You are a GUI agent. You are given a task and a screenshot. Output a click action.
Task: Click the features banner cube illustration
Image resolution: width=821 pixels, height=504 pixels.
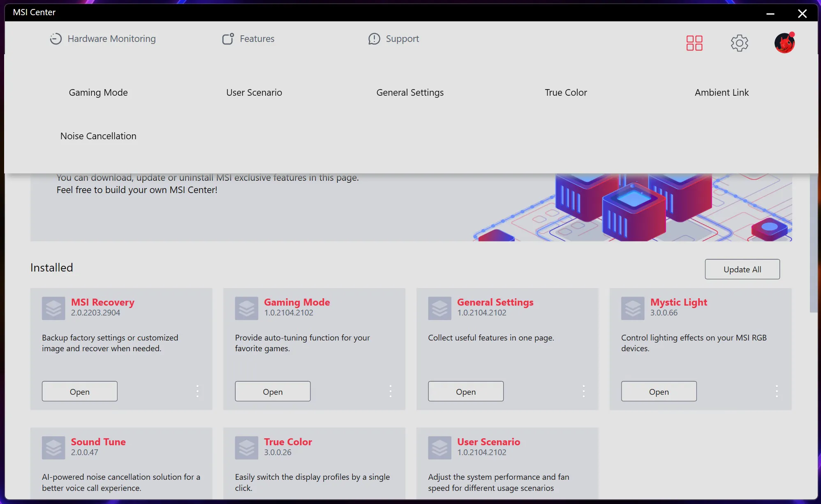[633, 207]
